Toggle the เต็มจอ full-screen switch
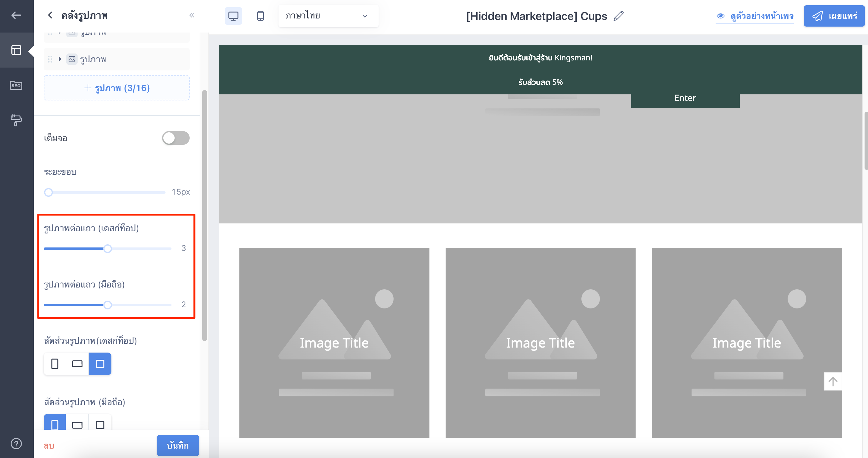Screen dimensions: 868x458 [x=176, y=138]
